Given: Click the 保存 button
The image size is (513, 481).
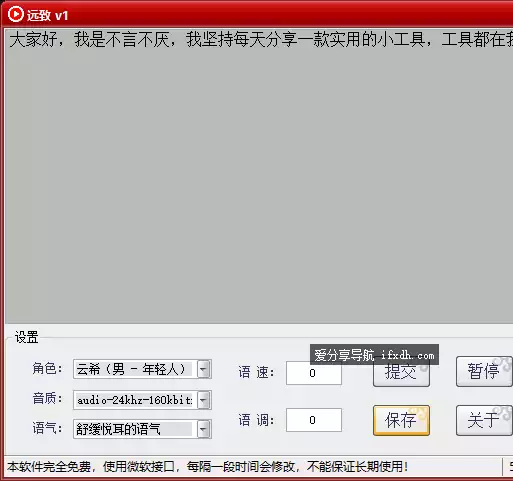Looking at the screenshot, I should [401, 420].
